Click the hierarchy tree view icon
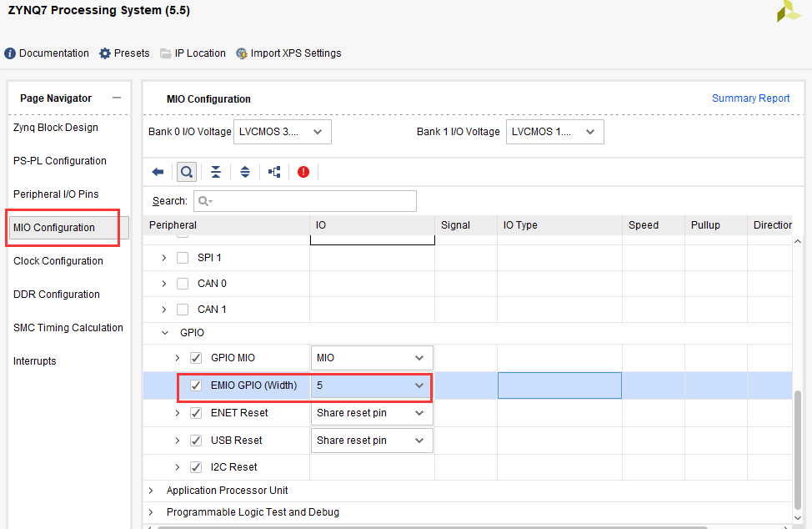The width and height of the screenshot is (812, 529). pos(274,172)
